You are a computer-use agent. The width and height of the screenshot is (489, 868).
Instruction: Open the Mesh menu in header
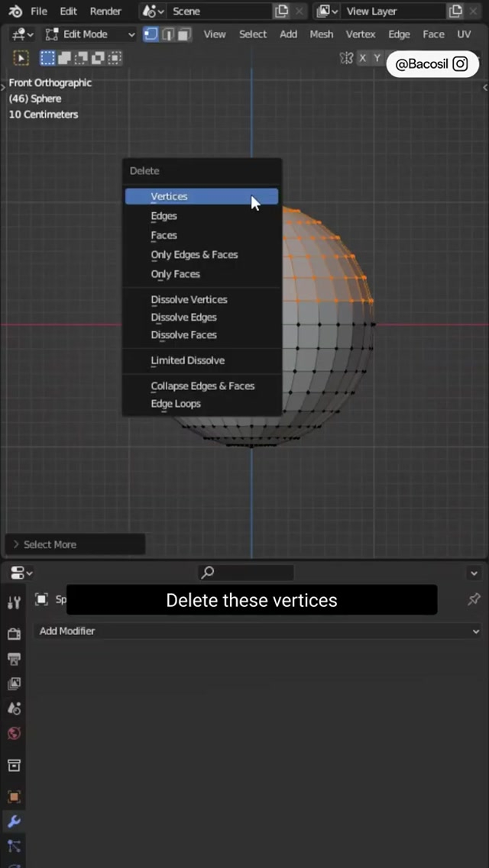coord(321,34)
